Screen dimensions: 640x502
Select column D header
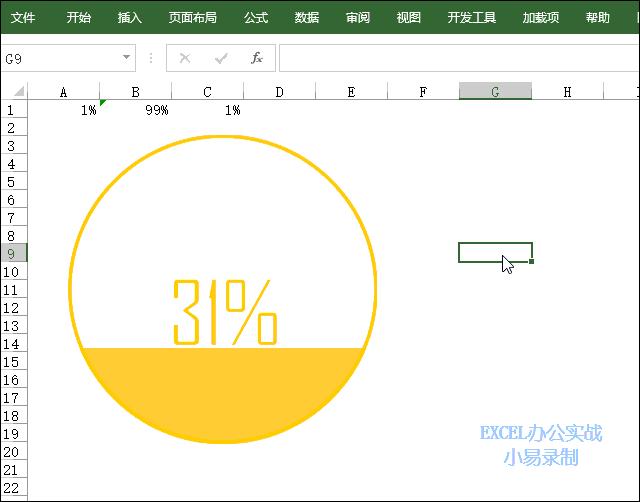pyautogui.click(x=280, y=92)
